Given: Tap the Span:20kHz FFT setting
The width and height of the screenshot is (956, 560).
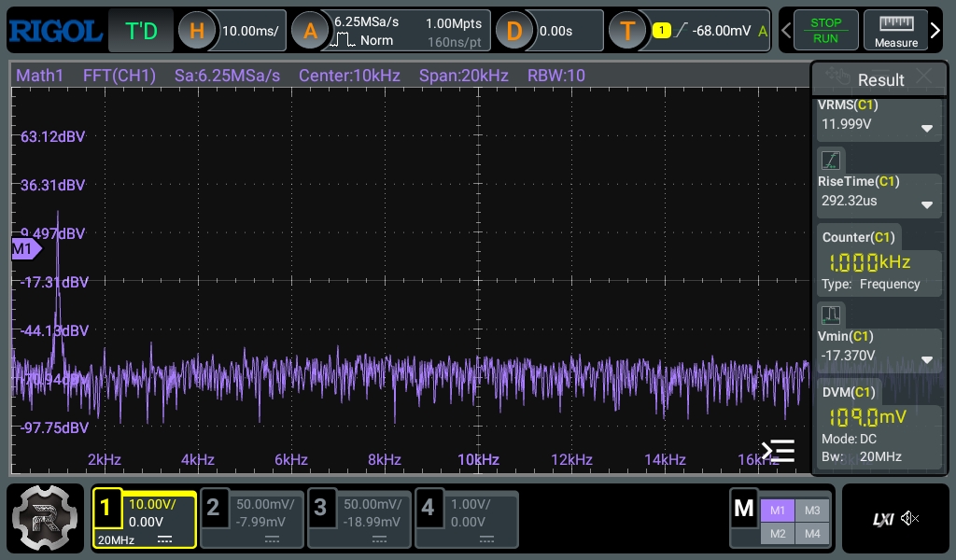Looking at the screenshot, I should click(463, 76).
